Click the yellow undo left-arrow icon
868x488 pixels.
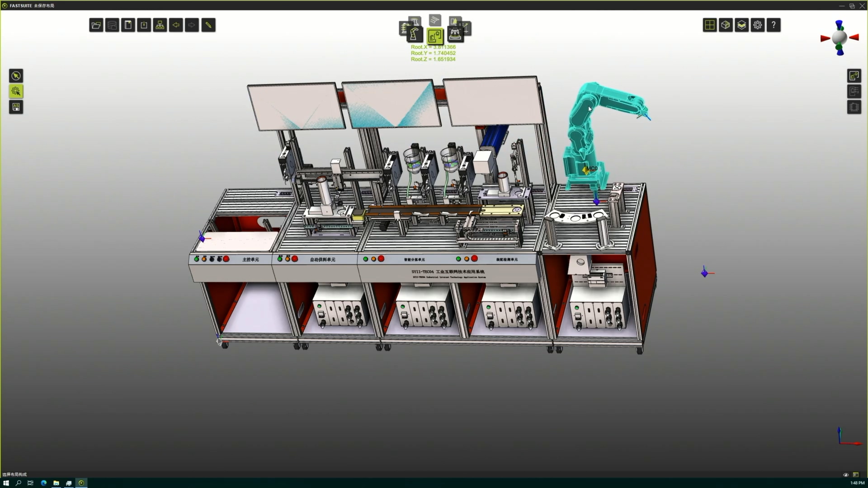coord(176,25)
